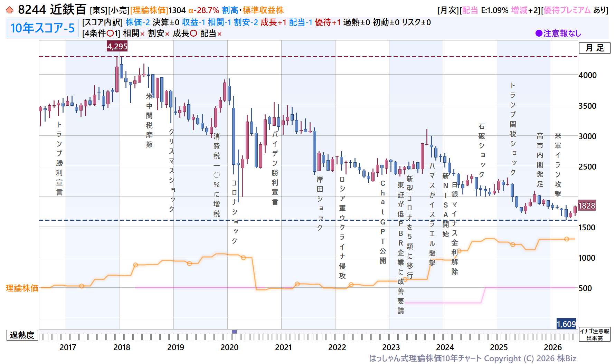Viewport: 615px width, 364px height.
Task: Click the トランプ関税ショック event annotation
Action: (x=513, y=129)
